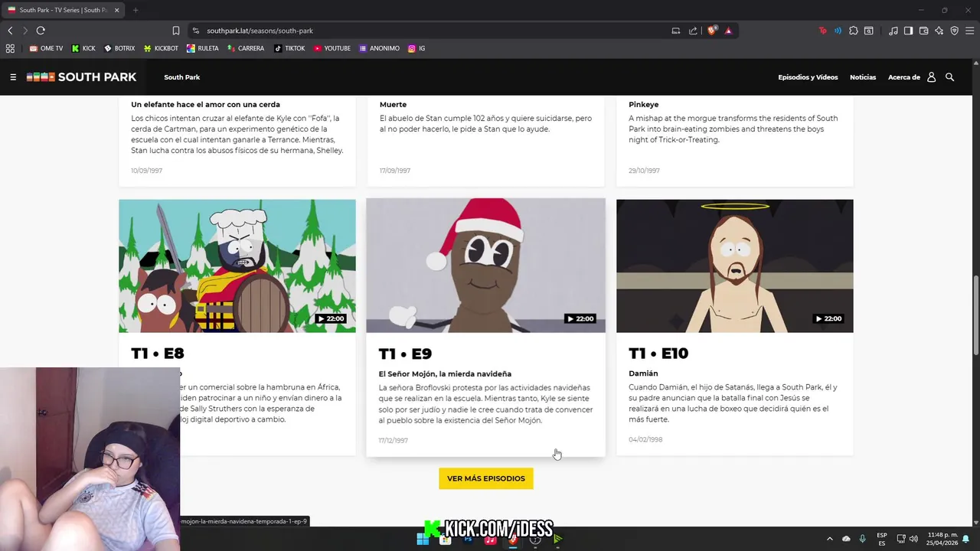Share this page via the share icon

pyautogui.click(x=693, y=31)
